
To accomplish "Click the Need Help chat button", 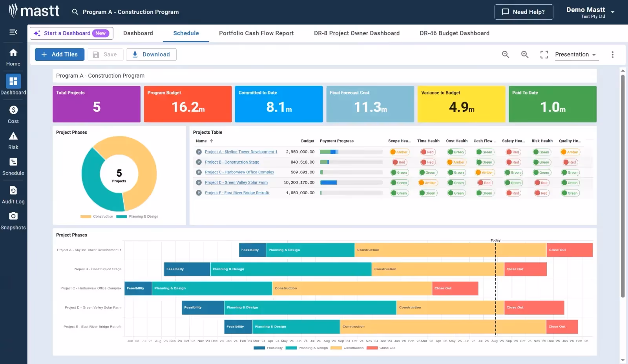I will click(524, 12).
